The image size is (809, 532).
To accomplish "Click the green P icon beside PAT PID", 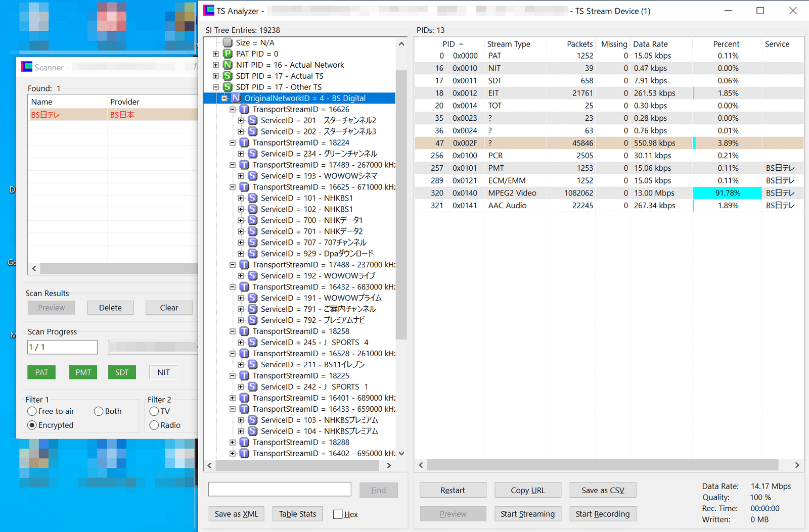I will (228, 54).
